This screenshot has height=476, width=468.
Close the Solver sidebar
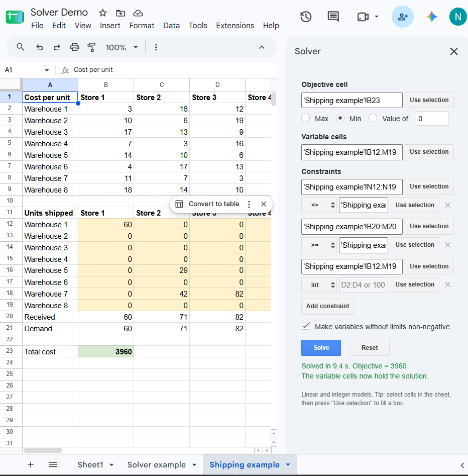pos(454,51)
